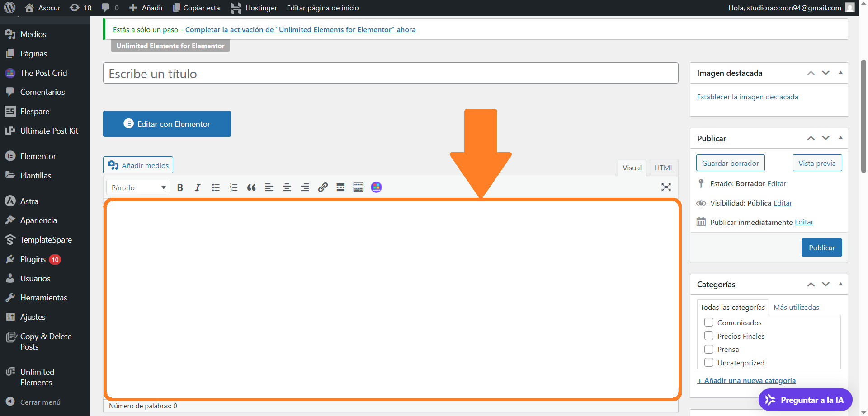Open the Plugins menu in sidebar
Screen dimensions: 868x416
[x=33, y=259]
